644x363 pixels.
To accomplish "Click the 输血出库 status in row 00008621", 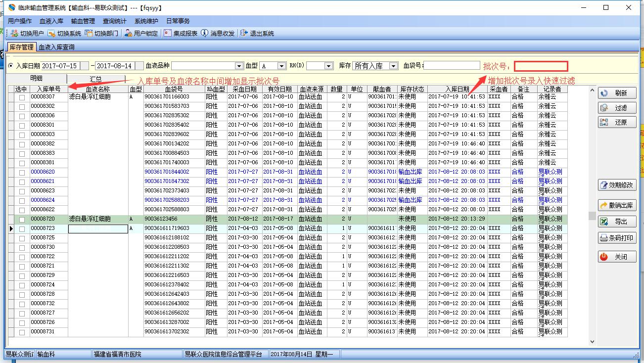I will [411, 182].
